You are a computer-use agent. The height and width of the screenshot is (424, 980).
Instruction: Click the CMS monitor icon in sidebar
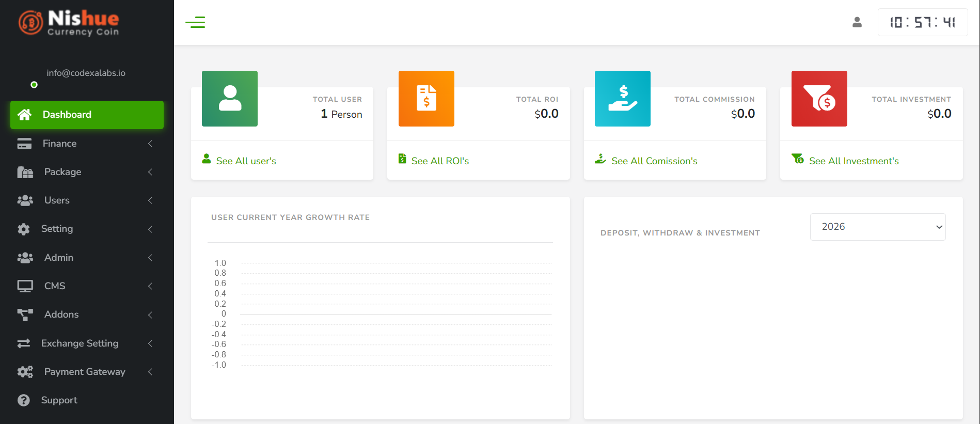25,286
